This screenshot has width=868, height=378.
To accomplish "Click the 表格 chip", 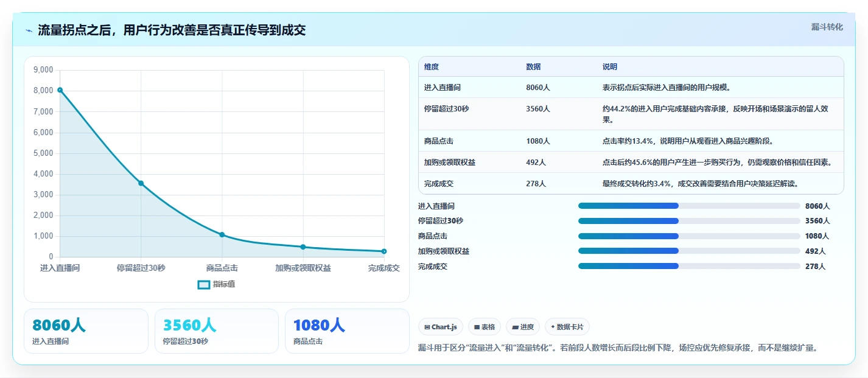I will pos(485,327).
